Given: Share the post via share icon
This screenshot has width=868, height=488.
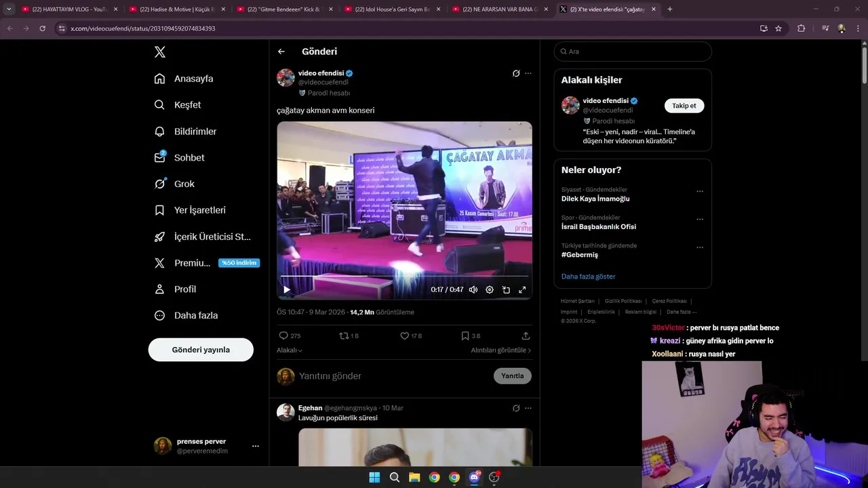Looking at the screenshot, I should (x=526, y=335).
